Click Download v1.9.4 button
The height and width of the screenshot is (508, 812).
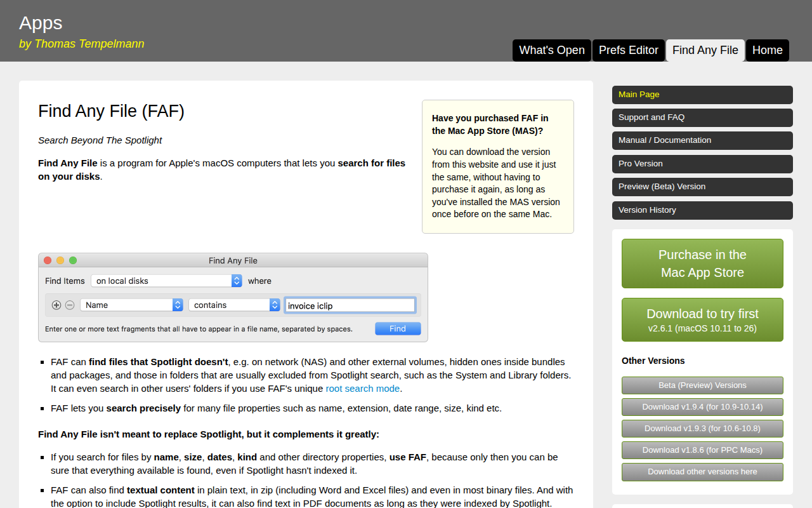[x=702, y=407]
